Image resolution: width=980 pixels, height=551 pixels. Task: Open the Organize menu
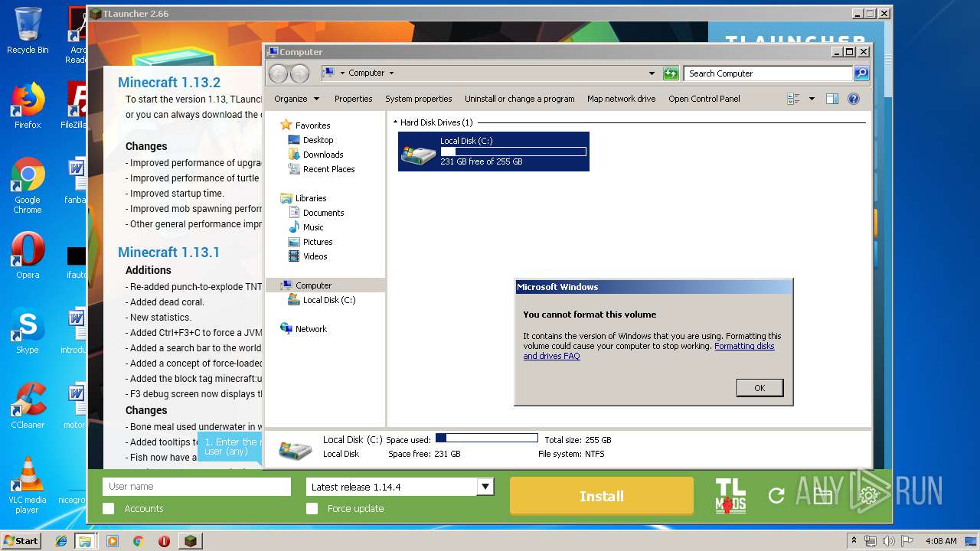(x=296, y=99)
